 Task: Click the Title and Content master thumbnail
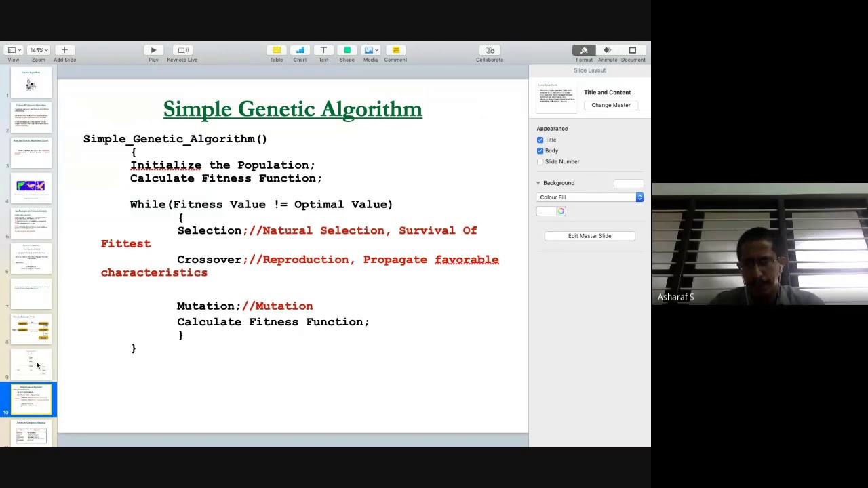click(x=557, y=98)
